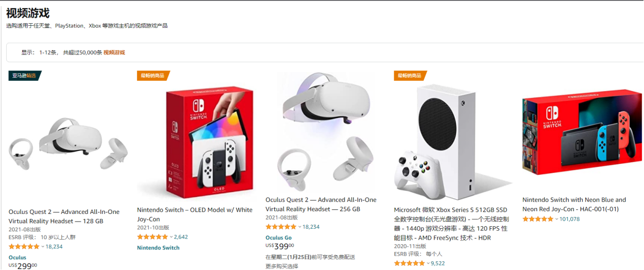644x270 pixels.
Task: Expand the rating dropdown arrow beside 101,078
Action: pyautogui.click(x=556, y=219)
